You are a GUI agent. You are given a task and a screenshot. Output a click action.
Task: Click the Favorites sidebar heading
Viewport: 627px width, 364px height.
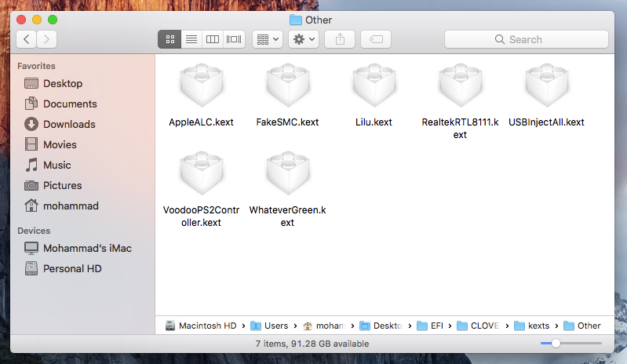(x=36, y=66)
